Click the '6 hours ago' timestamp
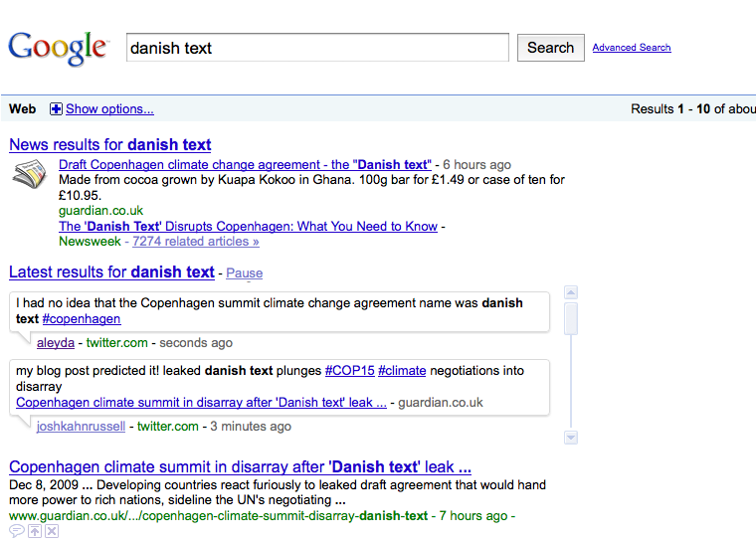756x541 pixels. click(476, 165)
